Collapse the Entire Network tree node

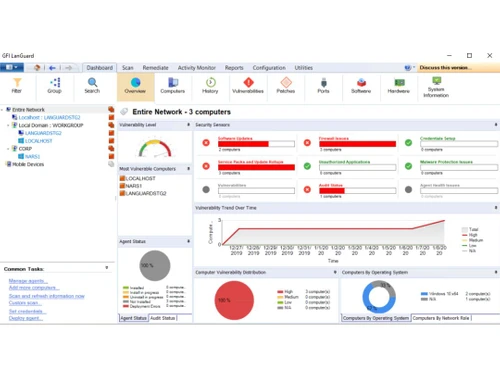coord(3,110)
